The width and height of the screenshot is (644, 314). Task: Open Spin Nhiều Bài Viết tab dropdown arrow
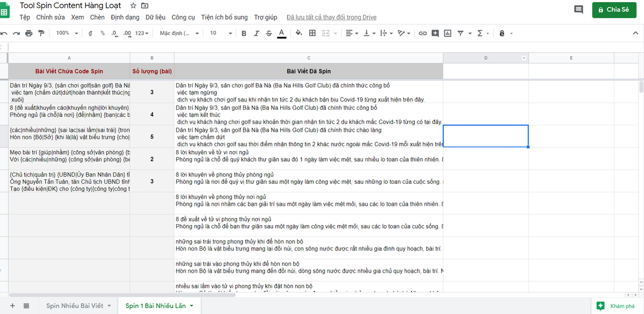tap(109, 305)
